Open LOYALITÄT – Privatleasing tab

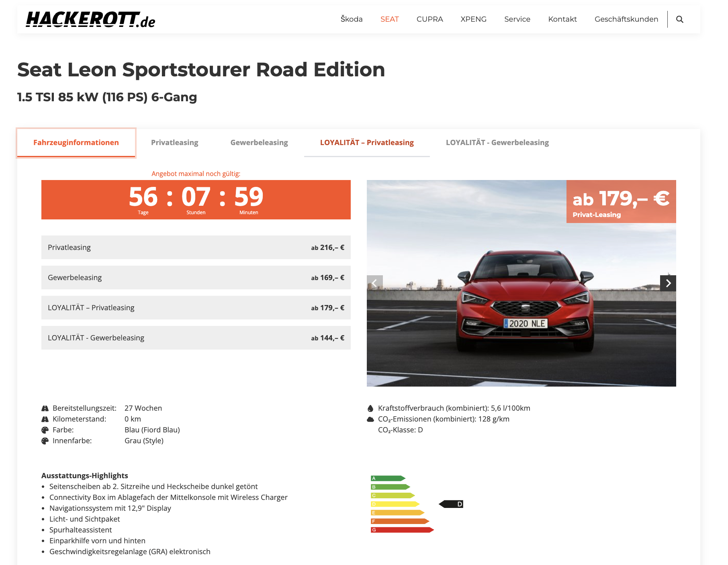pos(367,143)
